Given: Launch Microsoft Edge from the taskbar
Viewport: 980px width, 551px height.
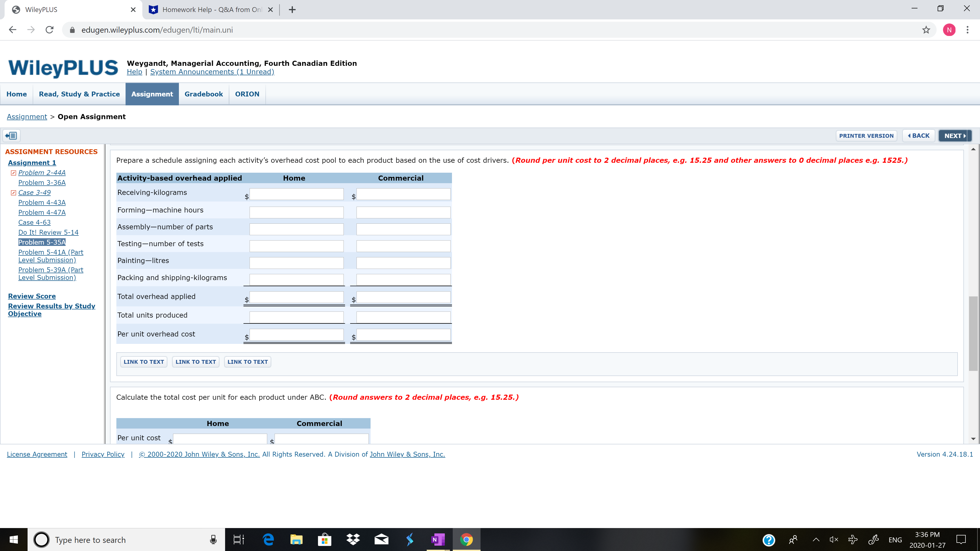Looking at the screenshot, I should point(268,539).
